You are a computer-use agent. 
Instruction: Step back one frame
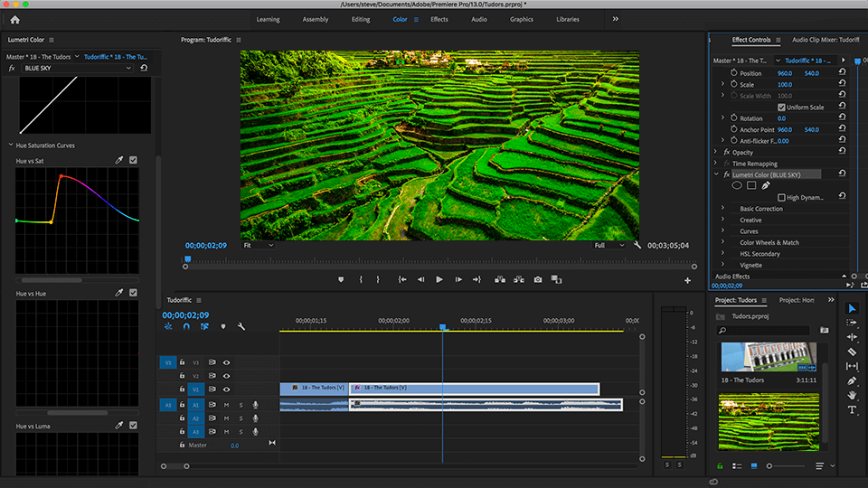coord(420,280)
